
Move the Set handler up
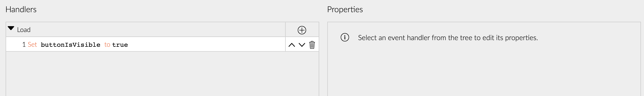coord(292,45)
